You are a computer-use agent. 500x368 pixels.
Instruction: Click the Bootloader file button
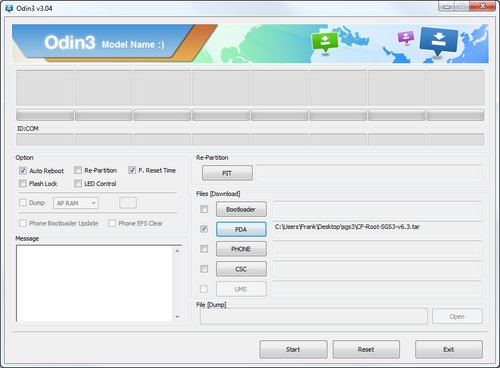pos(241,209)
